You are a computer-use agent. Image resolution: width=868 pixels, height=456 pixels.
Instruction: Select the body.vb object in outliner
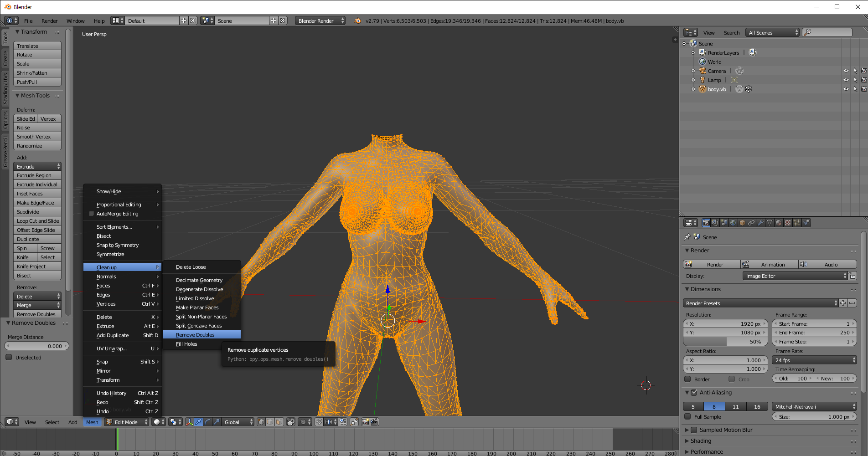(x=717, y=89)
